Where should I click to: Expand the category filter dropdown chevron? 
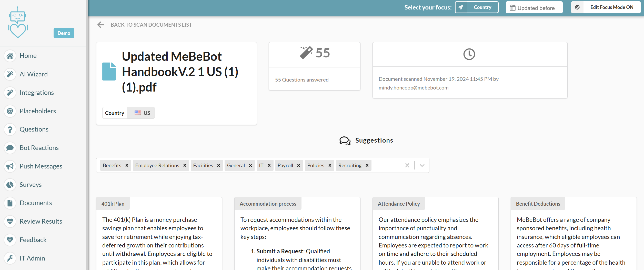(422, 165)
